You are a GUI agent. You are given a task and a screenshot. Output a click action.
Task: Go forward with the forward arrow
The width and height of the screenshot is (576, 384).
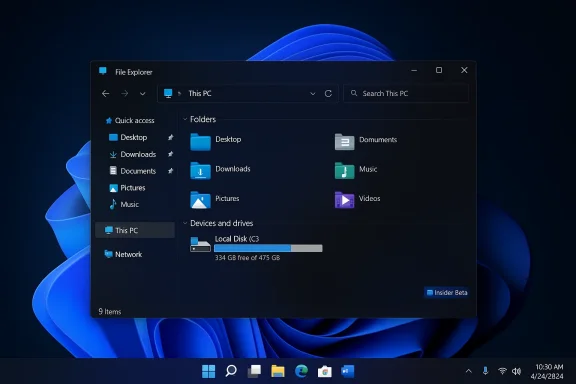[x=125, y=94]
